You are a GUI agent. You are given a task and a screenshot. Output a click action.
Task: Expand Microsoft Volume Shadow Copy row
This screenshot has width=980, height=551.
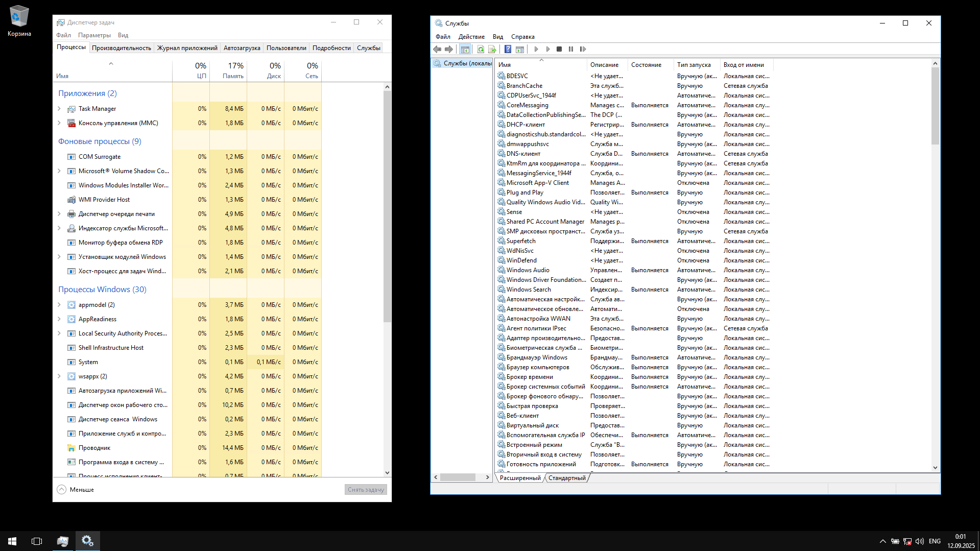59,171
